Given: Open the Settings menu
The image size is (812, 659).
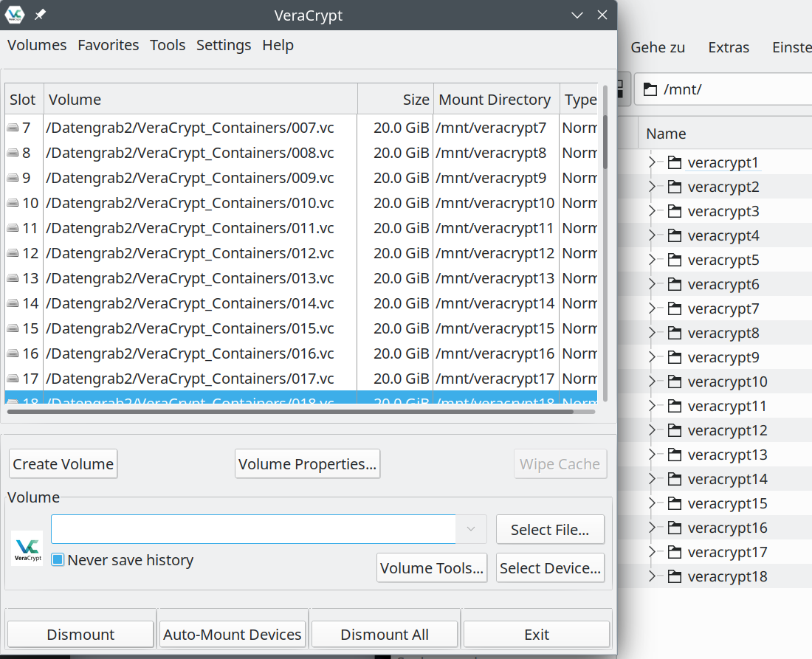Looking at the screenshot, I should (x=223, y=45).
